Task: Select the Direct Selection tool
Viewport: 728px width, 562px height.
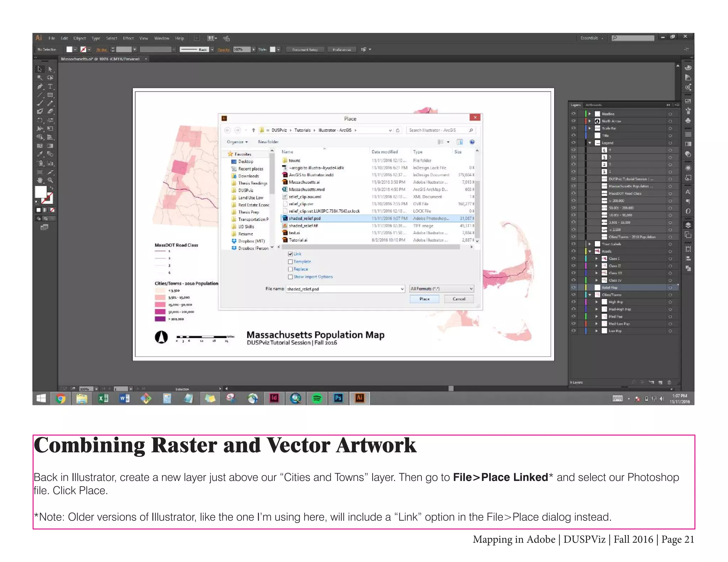Action: [50, 69]
